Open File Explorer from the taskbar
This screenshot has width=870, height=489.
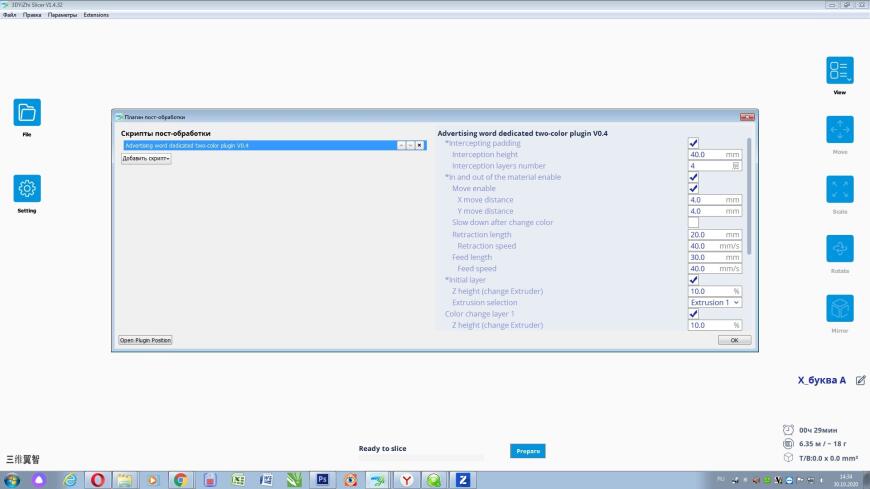(125, 480)
